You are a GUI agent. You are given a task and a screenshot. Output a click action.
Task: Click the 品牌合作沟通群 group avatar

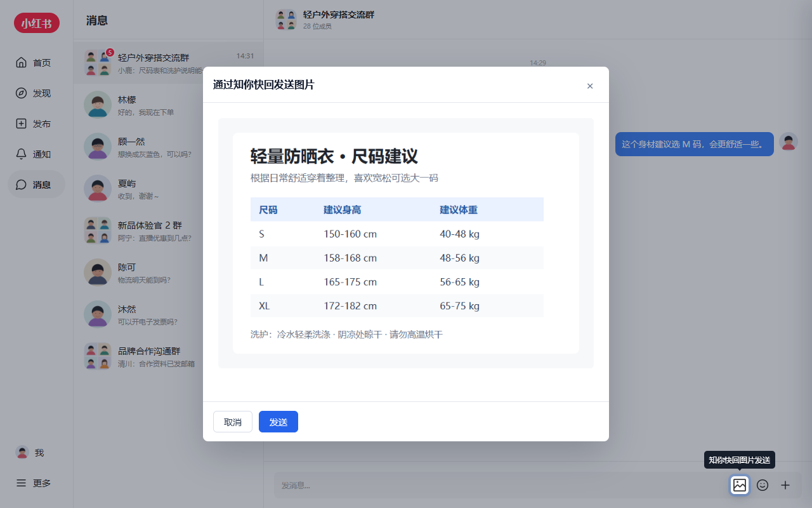pos(98,356)
